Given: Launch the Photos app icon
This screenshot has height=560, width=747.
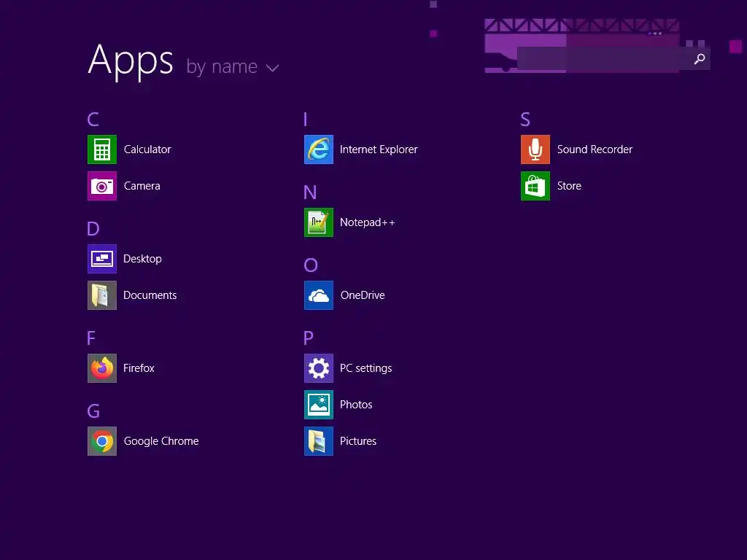Looking at the screenshot, I should pyautogui.click(x=319, y=405).
